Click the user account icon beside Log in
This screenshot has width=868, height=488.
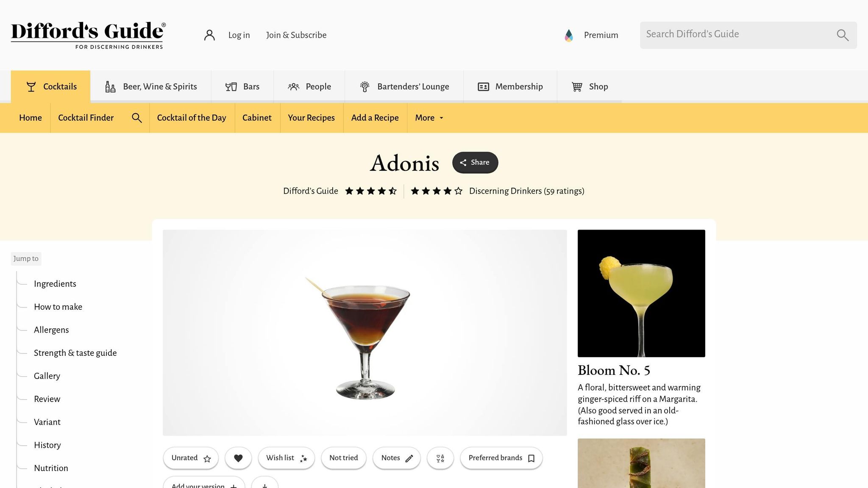pyautogui.click(x=209, y=35)
